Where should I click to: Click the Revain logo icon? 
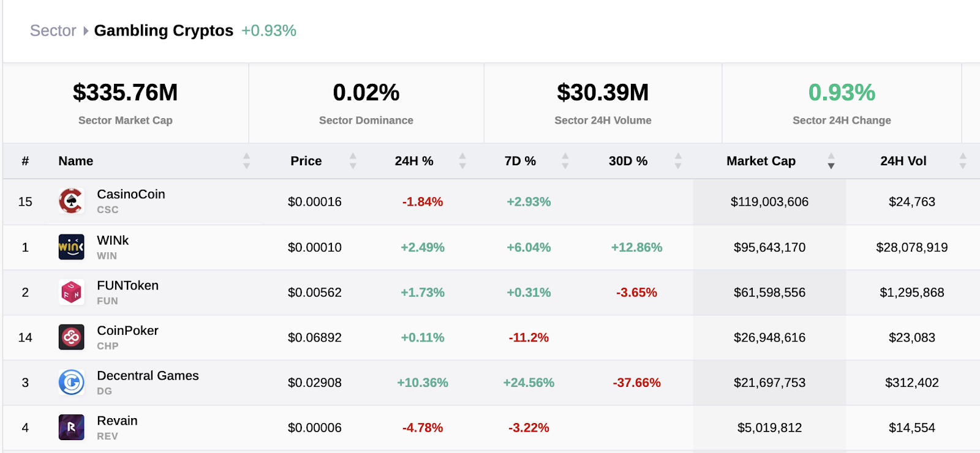tap(71, 427)
